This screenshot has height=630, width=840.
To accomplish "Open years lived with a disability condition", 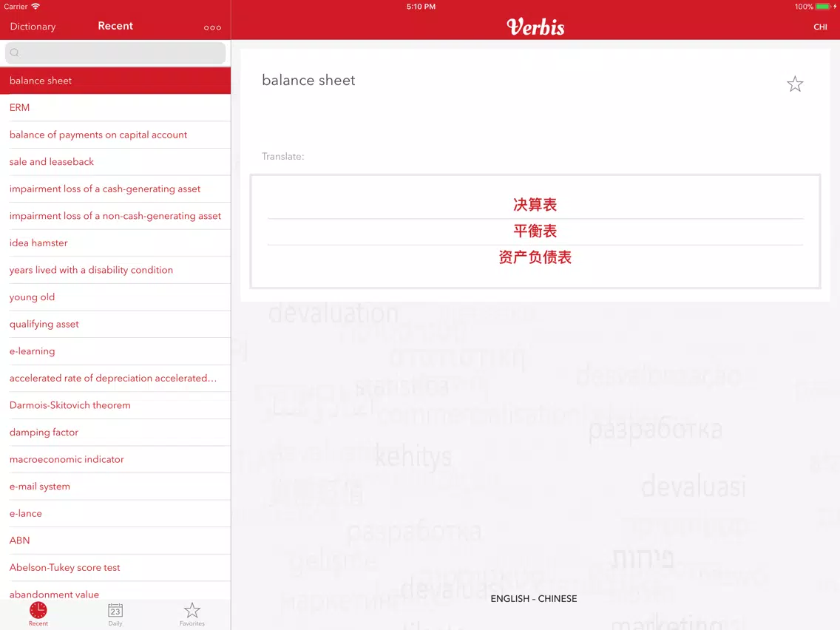I will click(115, 270).
